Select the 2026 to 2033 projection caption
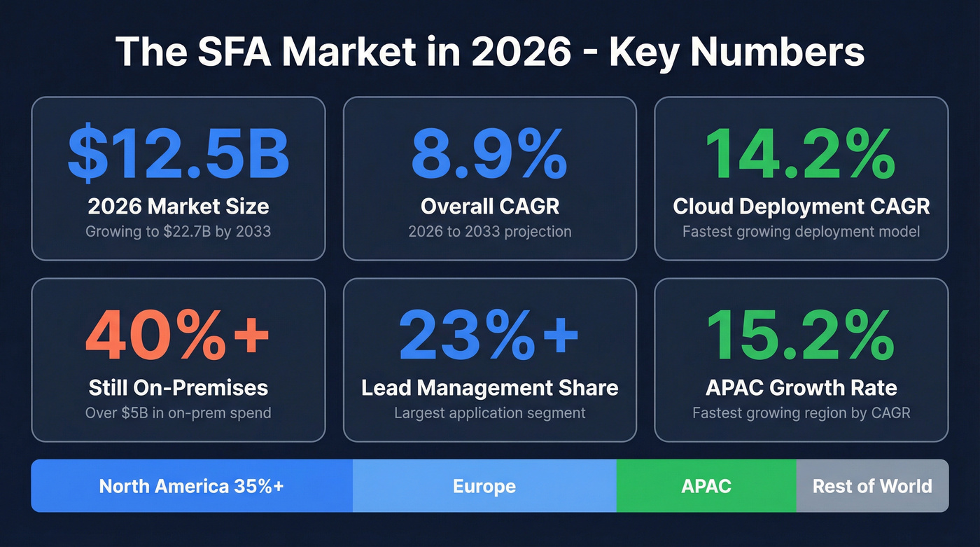This screenshot has height=547, width=980. click(489, 232)
